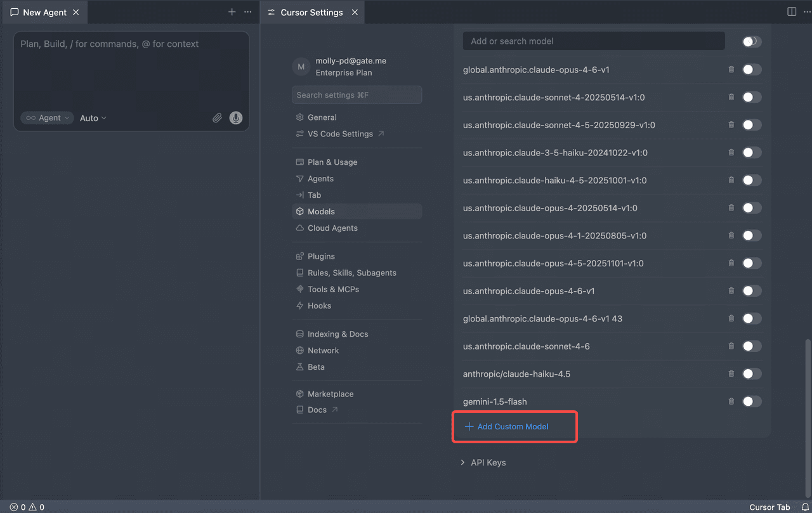Image resolution: width=812 pixels, height=513 pixels.
Task: Click the microphone voice input icon
Action: [236, 118]
